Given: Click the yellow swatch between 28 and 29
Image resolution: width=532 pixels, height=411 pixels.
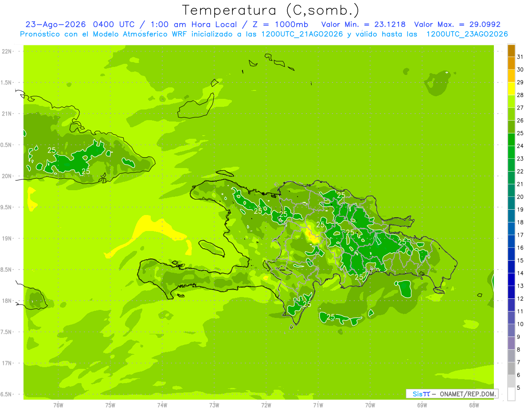Looking at the screenshot, I should (511, 89).
